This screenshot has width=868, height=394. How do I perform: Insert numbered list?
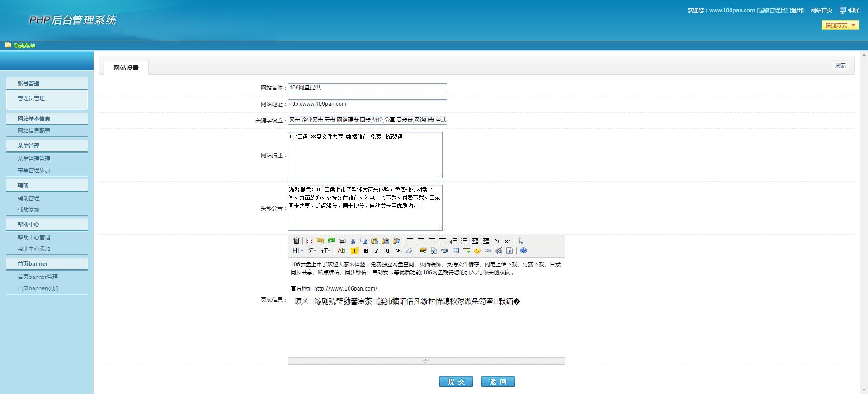[x=453, y=241]
